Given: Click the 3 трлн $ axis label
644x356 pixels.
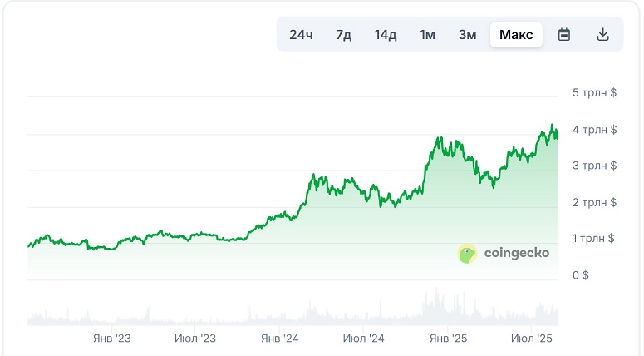Looking at the screenshot, I should pyautogui.click(x=595, y=166).
